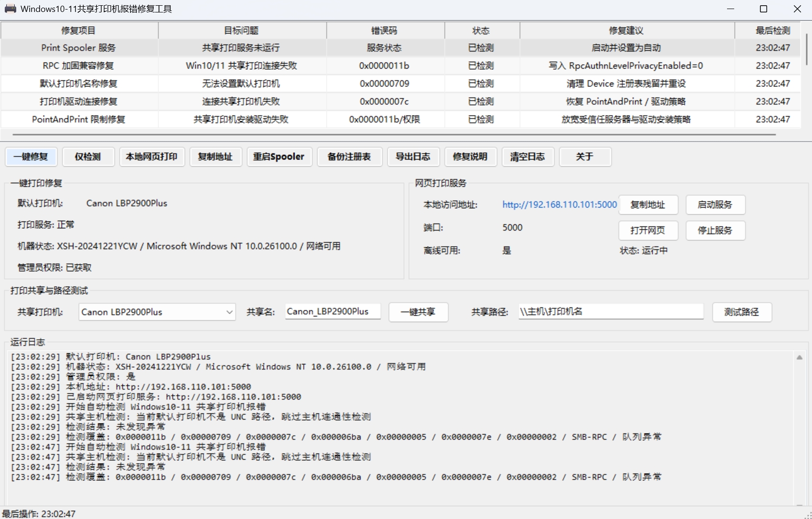Image resolution: width=812 pixels, height=519 pixels.
Task: Select the RPC 加固兼容修复 row
Action: [x=401, y=66]
